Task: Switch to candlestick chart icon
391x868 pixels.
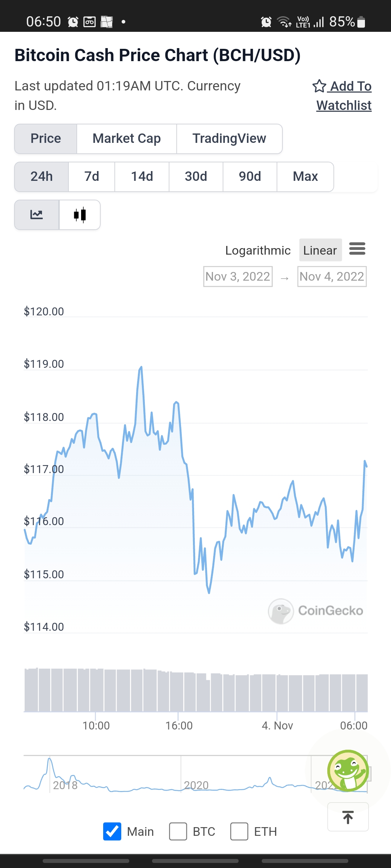Action: 80,215
